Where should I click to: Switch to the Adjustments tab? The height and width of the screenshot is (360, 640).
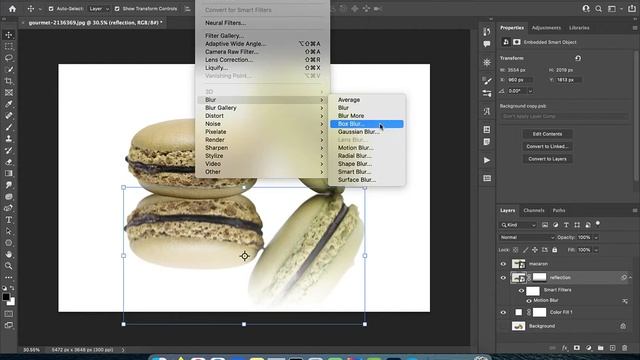pyautogui.click(x=546, y=28)
